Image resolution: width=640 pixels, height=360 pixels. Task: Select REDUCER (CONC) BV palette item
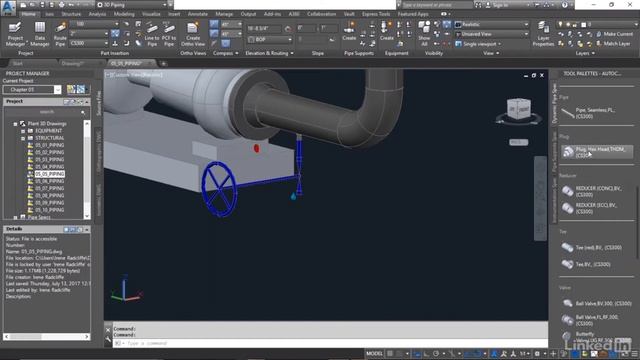coord(596,191)
